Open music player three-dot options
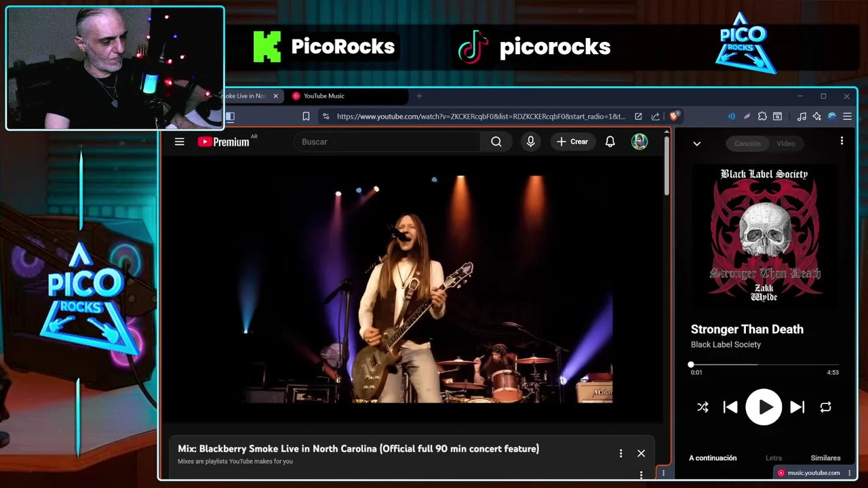Image resolution: width=868 pixels, height=488 pixels. tap(842, 141)
